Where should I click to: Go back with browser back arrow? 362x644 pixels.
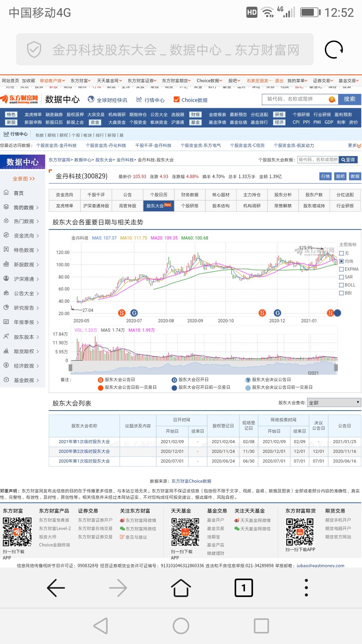point(56,588)
